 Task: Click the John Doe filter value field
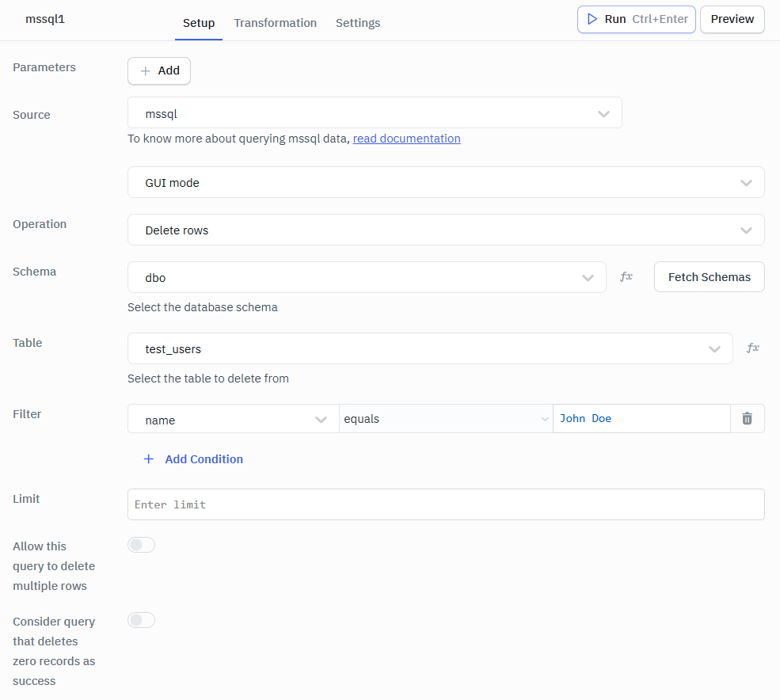tap(641, 418)
